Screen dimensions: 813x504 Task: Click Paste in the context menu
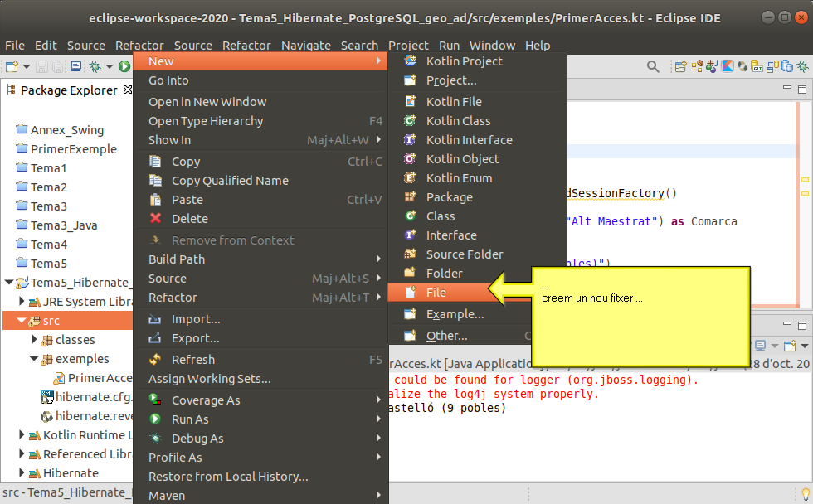[260, 200]
